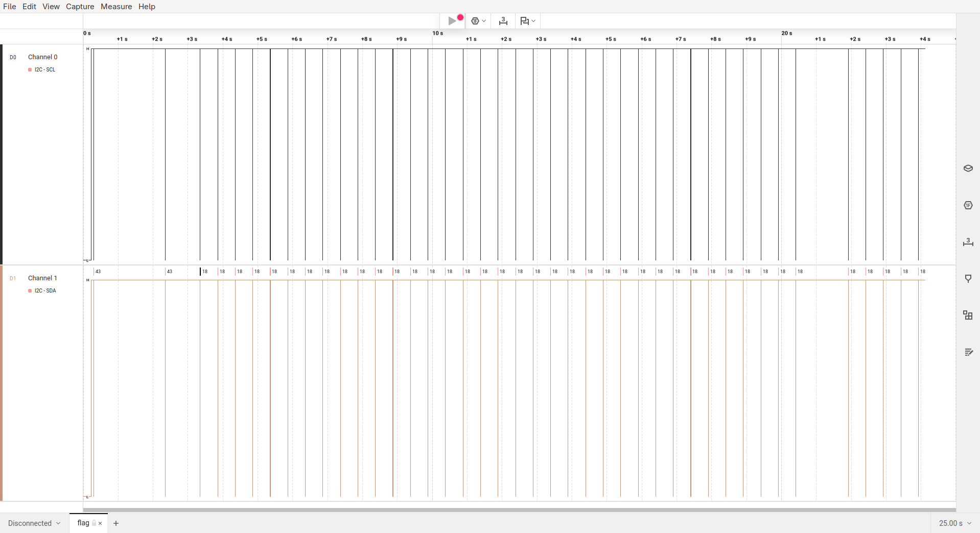
Task: Click the measurement ruler icon in the toolbar
Action: 503,21
